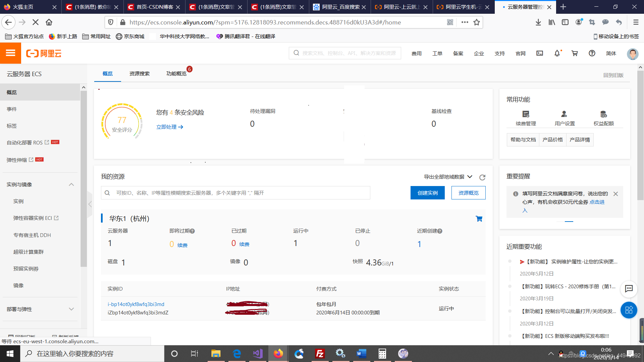Click the 资源概览 button

468,193
